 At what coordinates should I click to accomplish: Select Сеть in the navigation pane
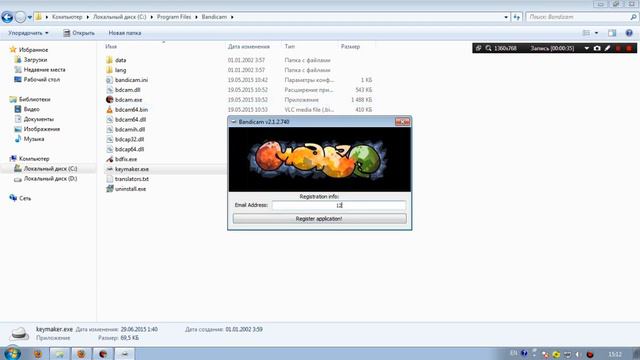25,198
